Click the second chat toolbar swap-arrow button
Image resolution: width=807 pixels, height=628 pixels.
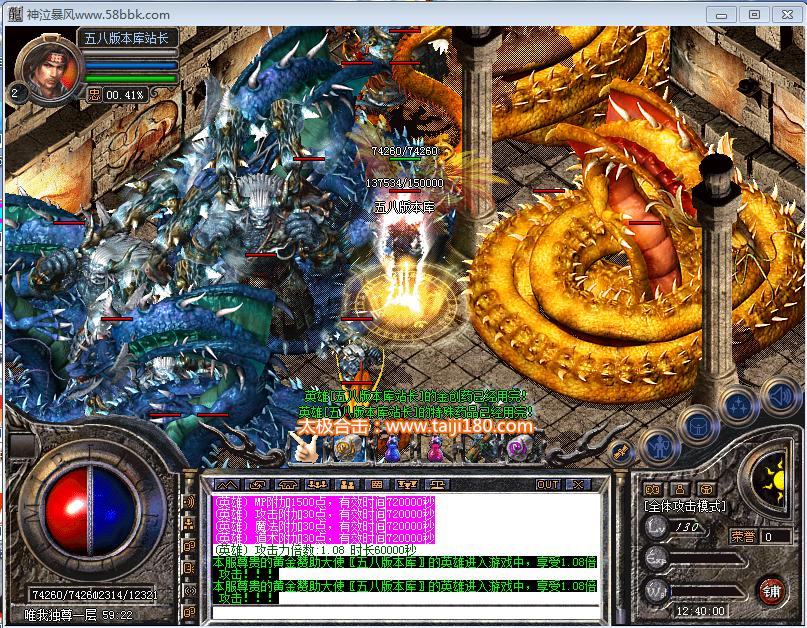point(257,484)
